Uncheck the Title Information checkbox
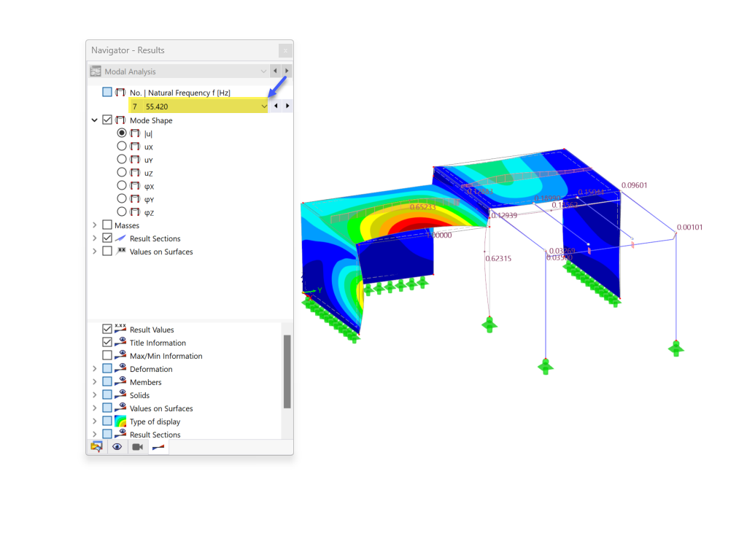 click(107, 343)
